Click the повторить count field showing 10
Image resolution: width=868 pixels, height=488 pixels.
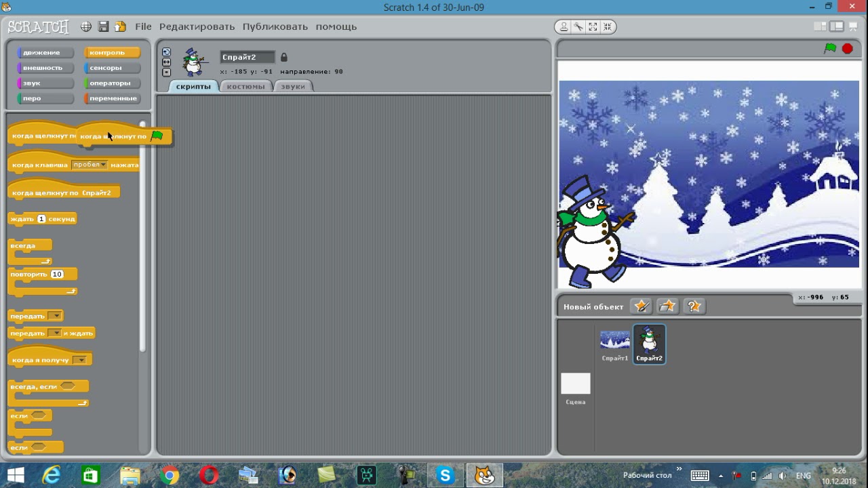click(57, 274)
